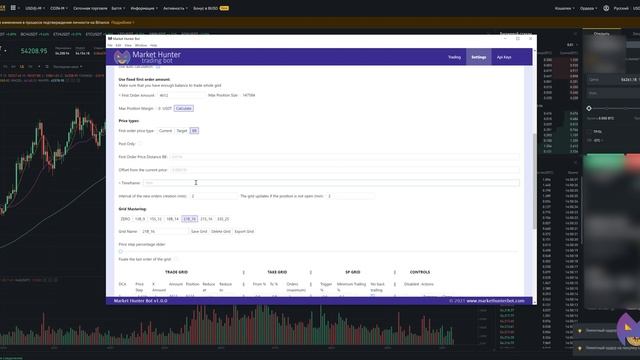Click the Market Hunter logo icon

pyautogui.click(x=122, y=57)
